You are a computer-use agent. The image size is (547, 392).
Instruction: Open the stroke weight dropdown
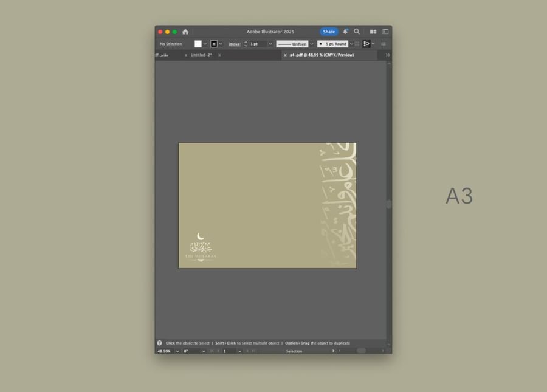270,44
